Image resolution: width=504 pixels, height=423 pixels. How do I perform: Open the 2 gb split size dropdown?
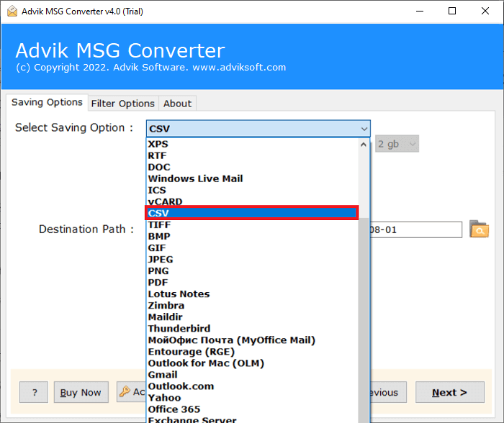click(x=397, y=144)
